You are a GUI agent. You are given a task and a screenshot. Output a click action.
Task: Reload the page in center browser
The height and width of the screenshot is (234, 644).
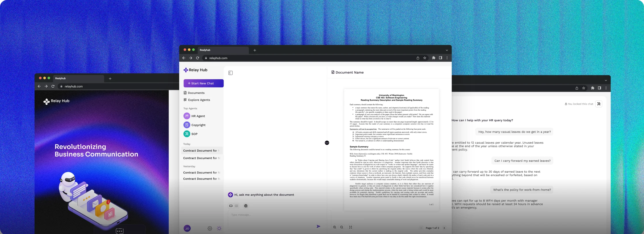coord(198,58)
